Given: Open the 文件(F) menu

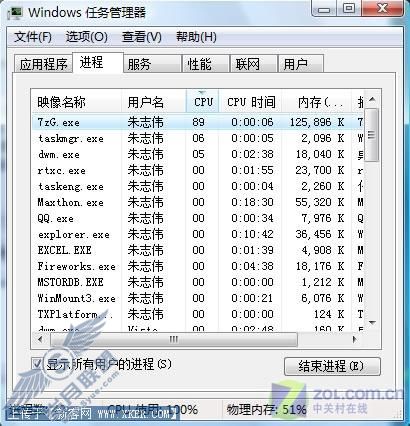Looking at the screenshot, I should point(33,36).
